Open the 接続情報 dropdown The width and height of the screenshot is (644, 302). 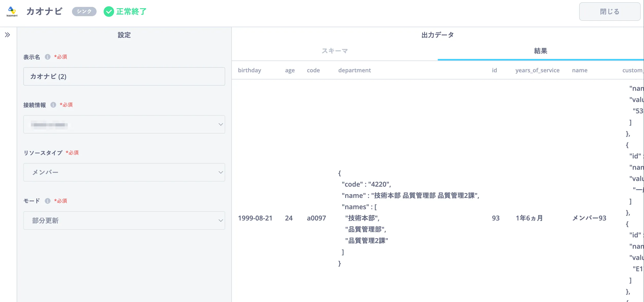click(x=124, y=125)
